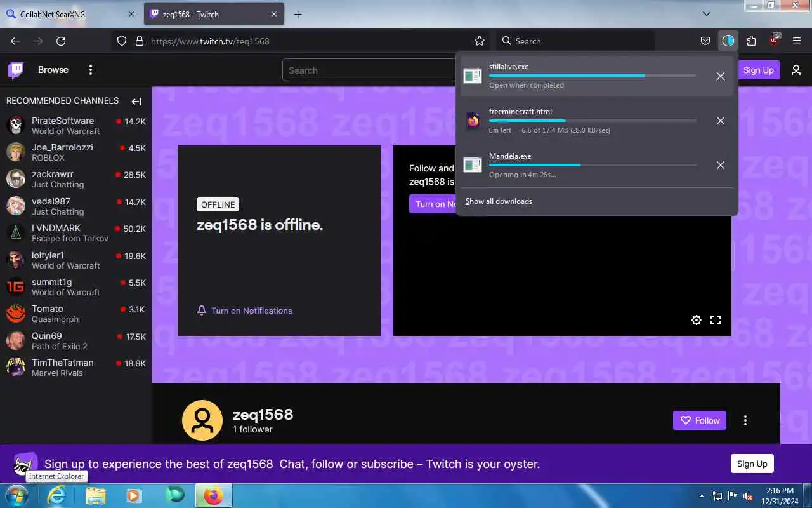Open LVNDMARK channel avatar
This screenshot has height=508, width=812.
16,232
